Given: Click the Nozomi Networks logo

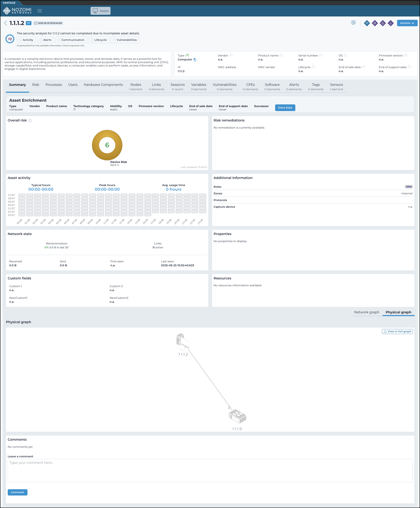Looking at the screenshot, I should click(17, 11).
